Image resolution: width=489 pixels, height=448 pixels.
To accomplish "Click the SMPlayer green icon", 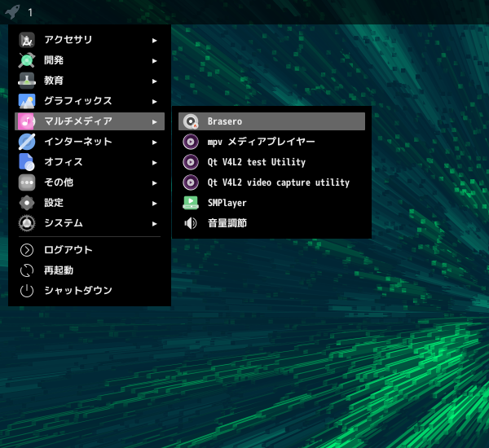I will click(x=191, y=203).
